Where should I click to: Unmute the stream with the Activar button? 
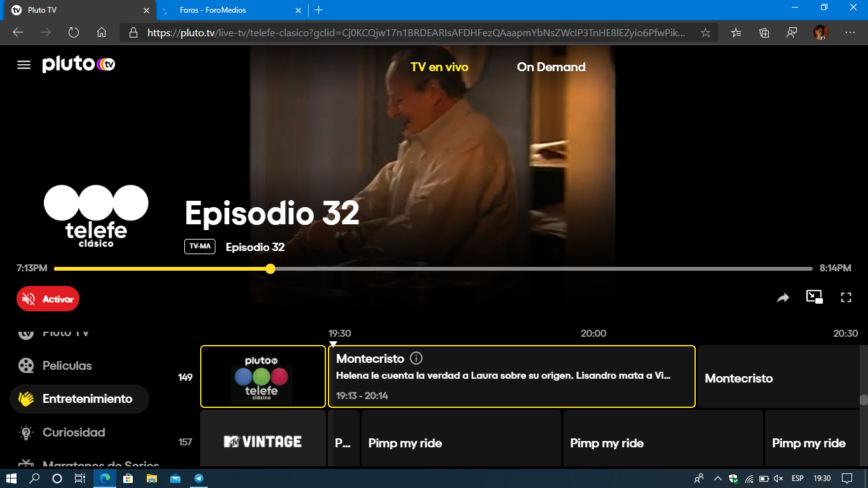click(48, 299)
